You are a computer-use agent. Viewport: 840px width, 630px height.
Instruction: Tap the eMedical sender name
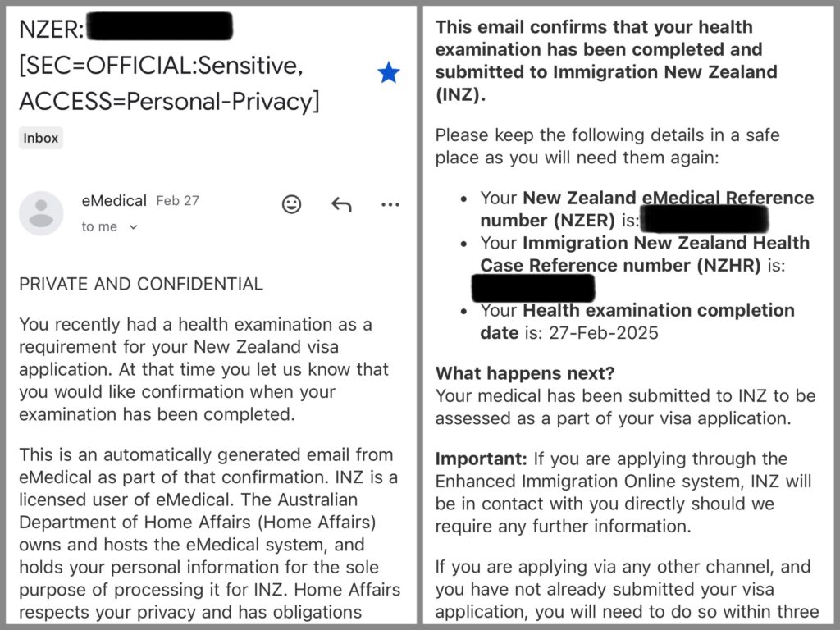[114, 200]
